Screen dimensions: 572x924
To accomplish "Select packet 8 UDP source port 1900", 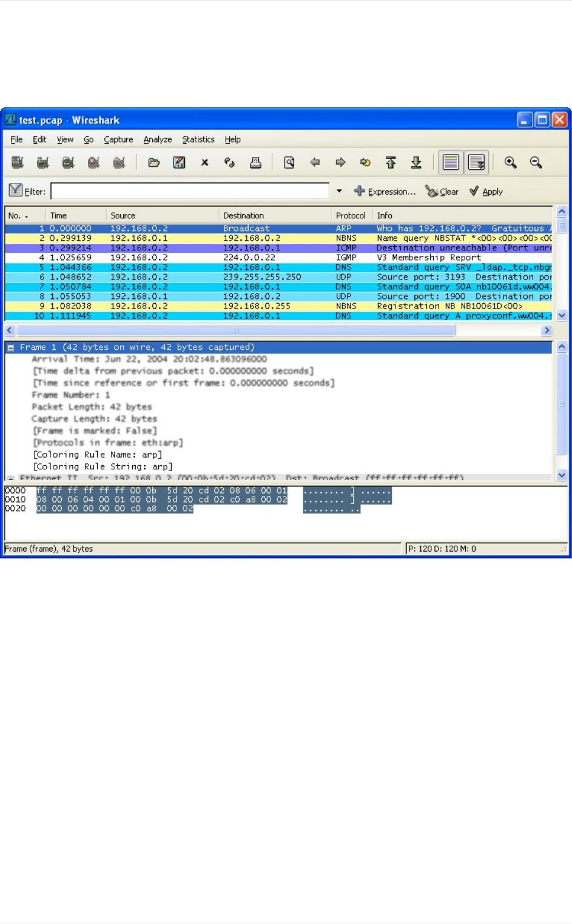I will (x=278, y=296).
